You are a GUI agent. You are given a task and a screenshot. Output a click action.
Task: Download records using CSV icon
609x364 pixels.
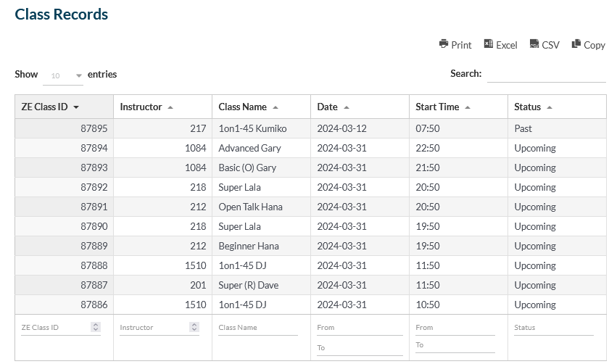pos(534,44)
